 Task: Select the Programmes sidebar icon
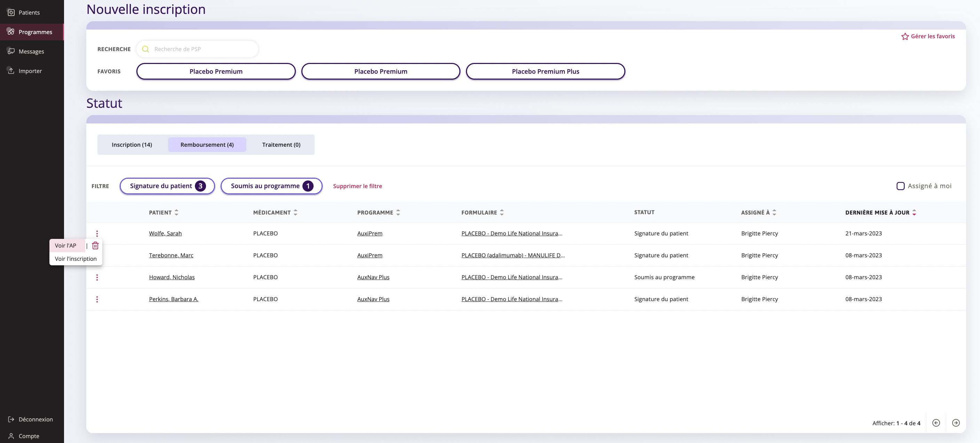(11, 32)
